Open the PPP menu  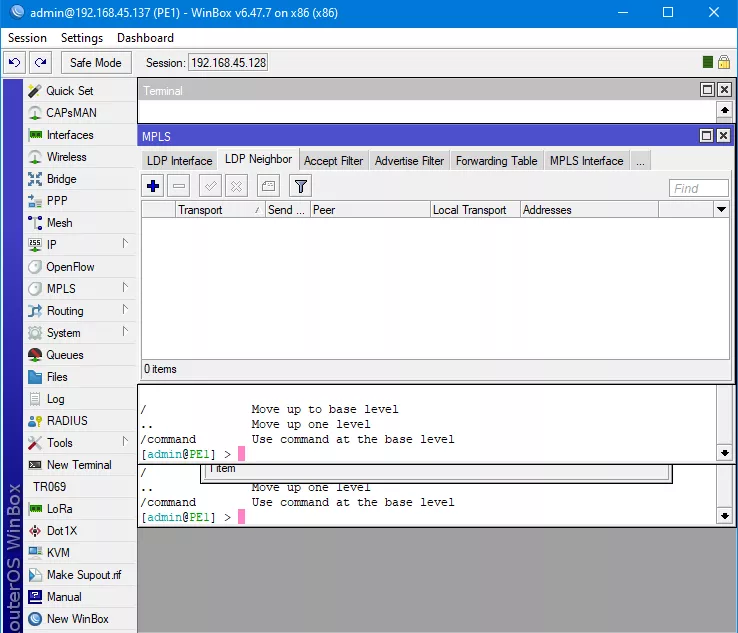click(x=79, y=200)
